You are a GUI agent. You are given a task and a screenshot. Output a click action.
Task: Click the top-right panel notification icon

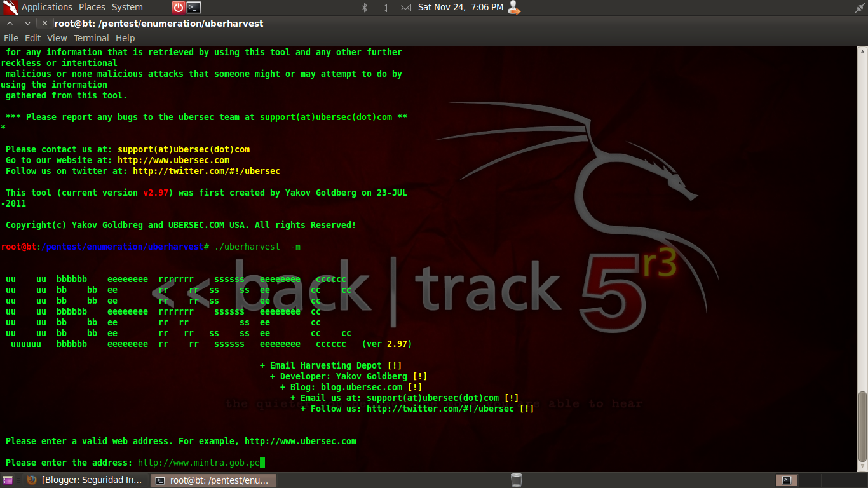click(x=860, y=8)
